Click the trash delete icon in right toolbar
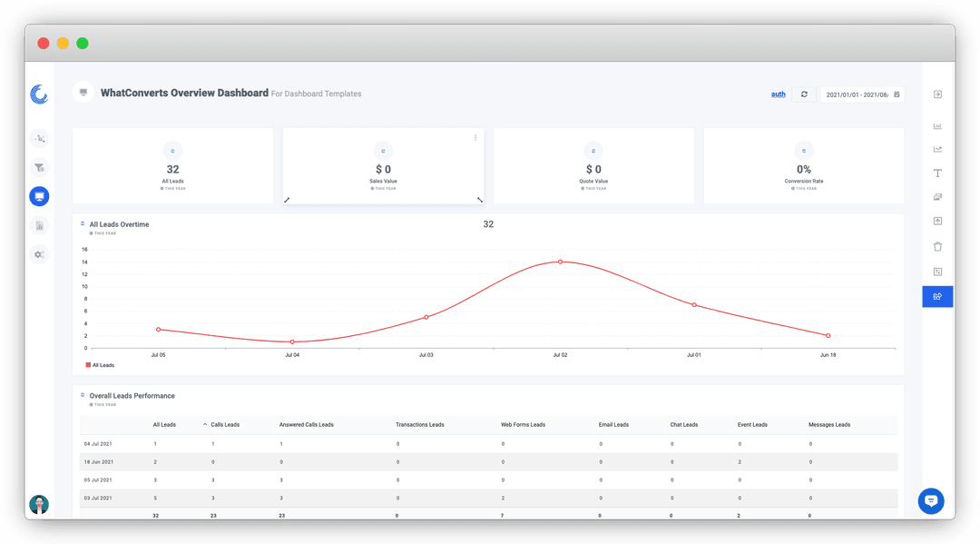The width and height of the screenshot is (980, 544). (937, 246)
